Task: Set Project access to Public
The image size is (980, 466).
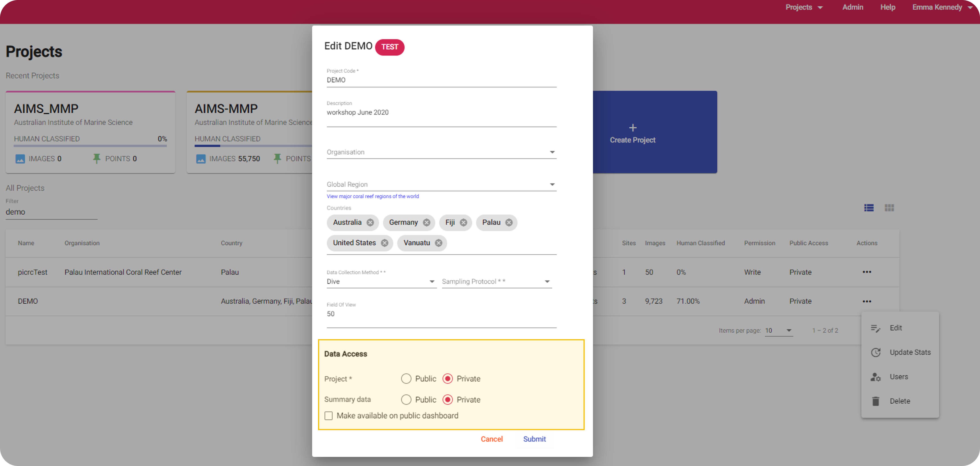Action: pyautogui.click(x=406, y=378)
